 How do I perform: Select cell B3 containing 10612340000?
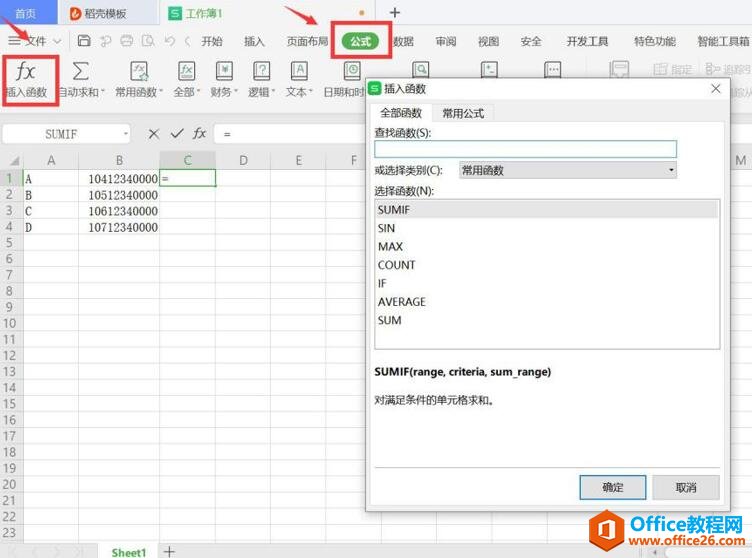tap(119, 211)
